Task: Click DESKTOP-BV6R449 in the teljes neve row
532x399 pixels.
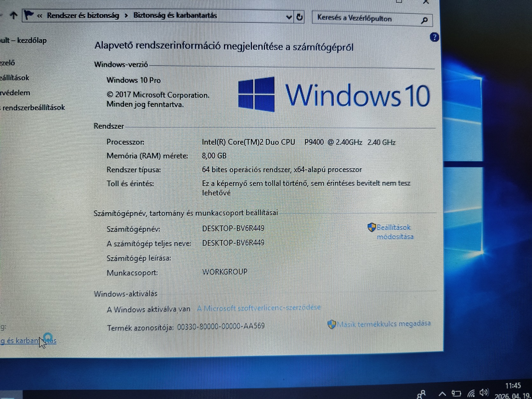Action: click(x=233, y=243)
